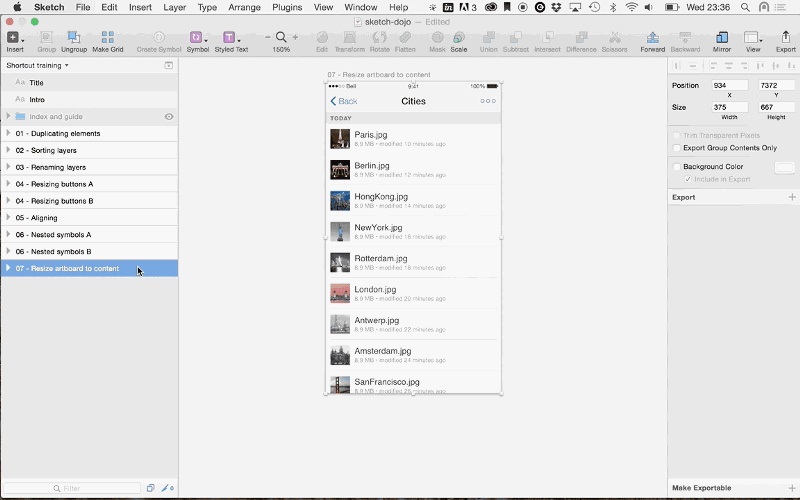
Task: Check the Background Color checkbox
Action: click(677, 167)
